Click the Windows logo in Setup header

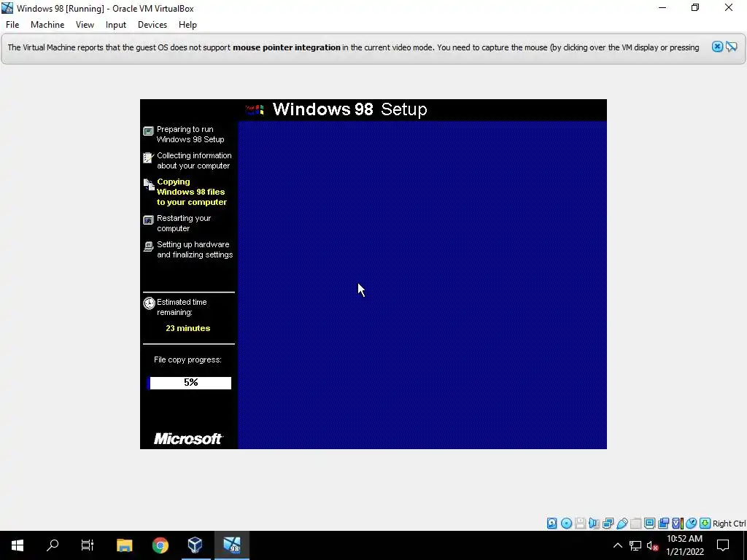pos(255,110)
